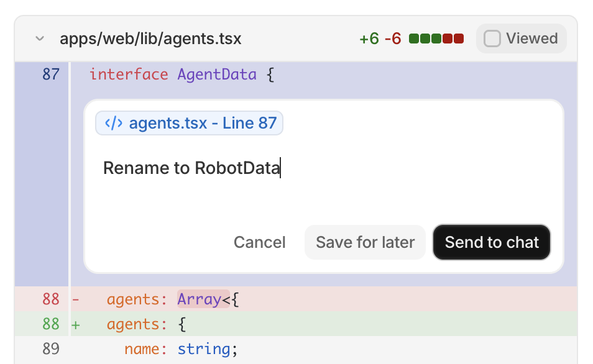Check the Viewed checkbox
This screenshot has height=364, width=593.
493,38
